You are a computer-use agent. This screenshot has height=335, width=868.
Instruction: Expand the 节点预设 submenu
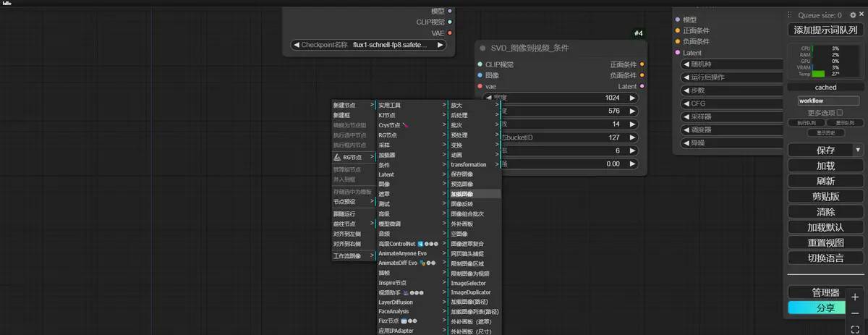pyautogui.click(x=354, y=202)
